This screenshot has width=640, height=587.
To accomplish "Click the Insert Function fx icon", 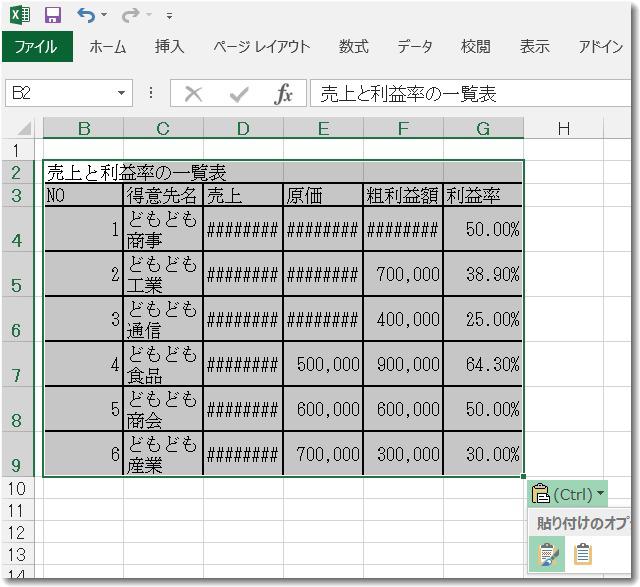I will point(284,94).
